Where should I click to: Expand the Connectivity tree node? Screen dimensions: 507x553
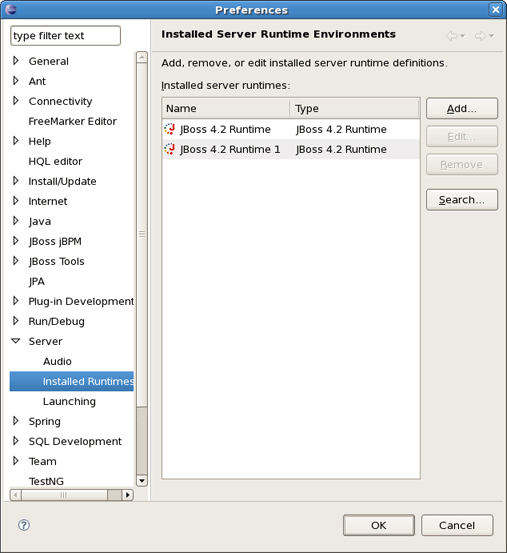tap(16, 101)
